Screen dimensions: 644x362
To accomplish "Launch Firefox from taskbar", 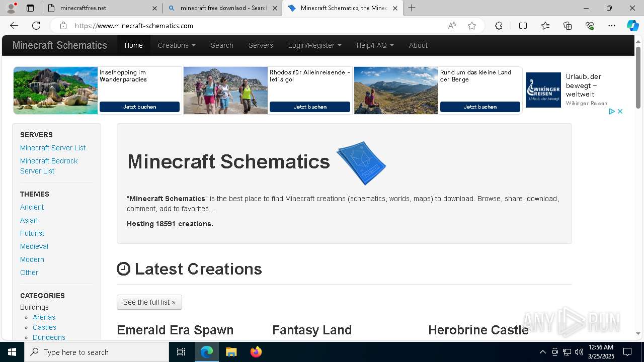I will pos(256,352).
